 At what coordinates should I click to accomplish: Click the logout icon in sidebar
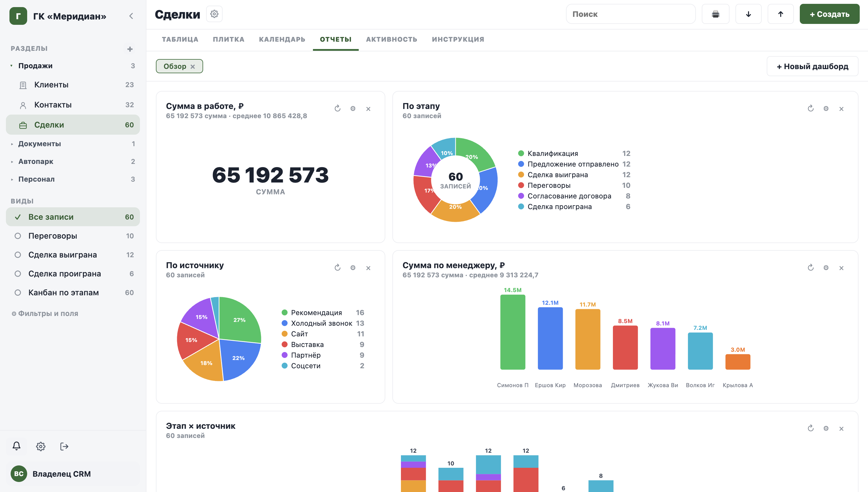click(64, 446)
